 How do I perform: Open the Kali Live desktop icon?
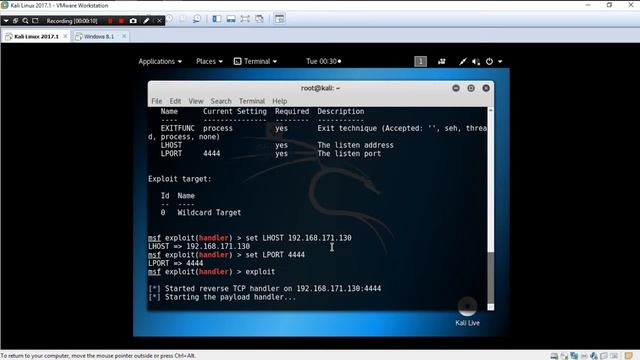pyautogui.click(x=467, y=312)
